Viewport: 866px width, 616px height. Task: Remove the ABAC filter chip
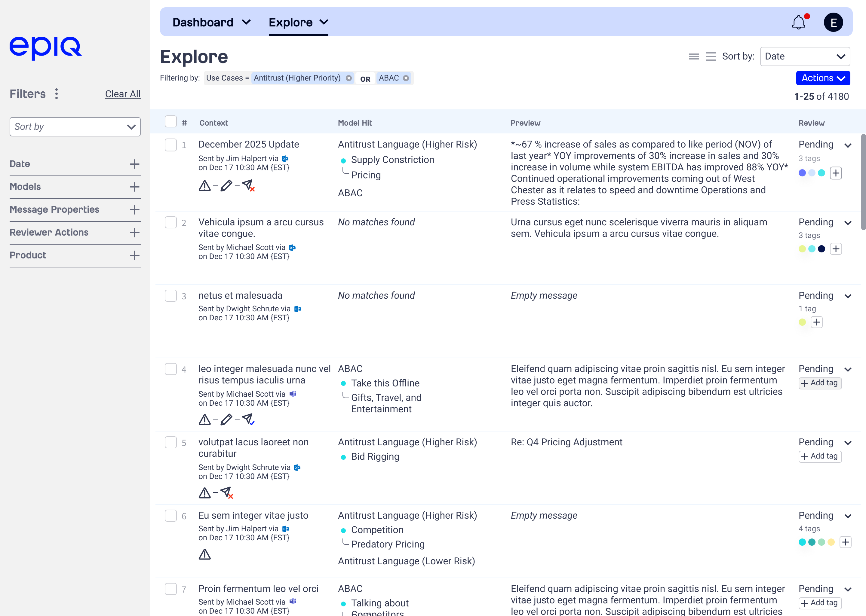[x=406, y=78]
